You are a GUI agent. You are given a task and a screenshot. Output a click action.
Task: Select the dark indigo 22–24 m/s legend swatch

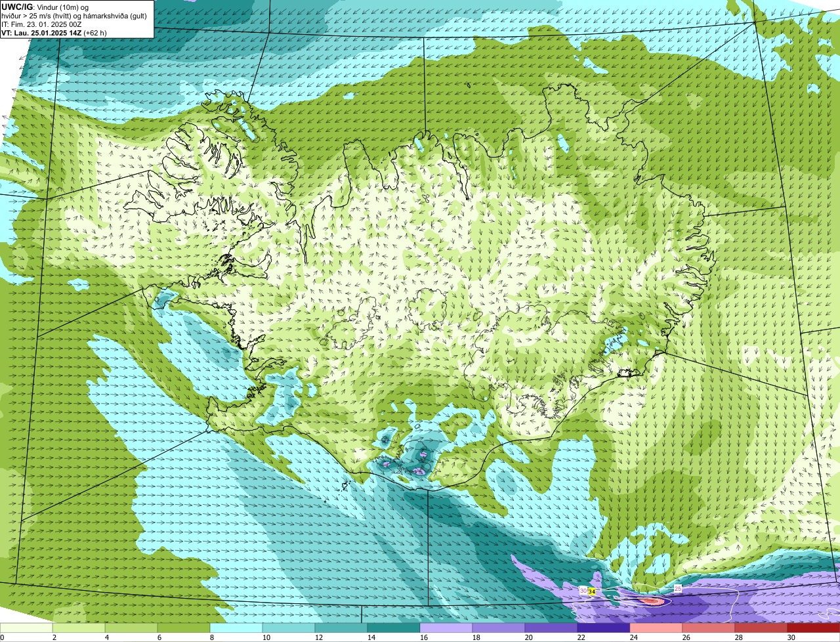(604, 628)
